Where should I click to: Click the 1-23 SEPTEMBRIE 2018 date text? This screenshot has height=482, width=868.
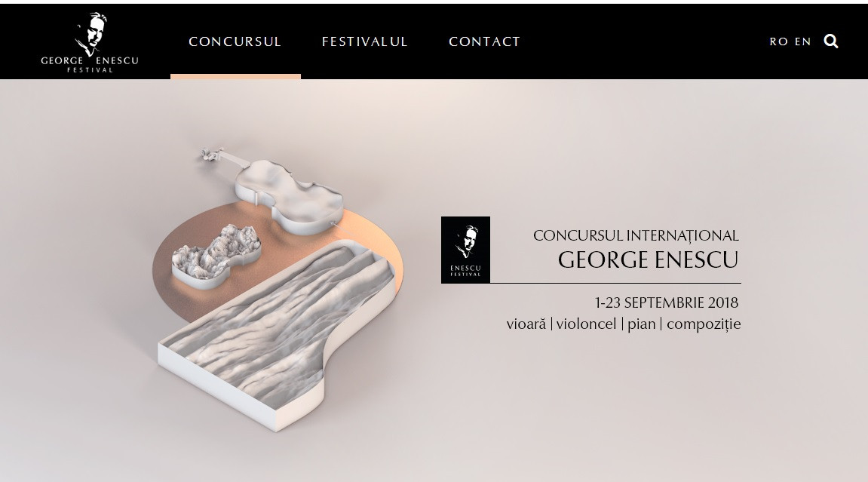pyautogui.click(x=667, y=302)
